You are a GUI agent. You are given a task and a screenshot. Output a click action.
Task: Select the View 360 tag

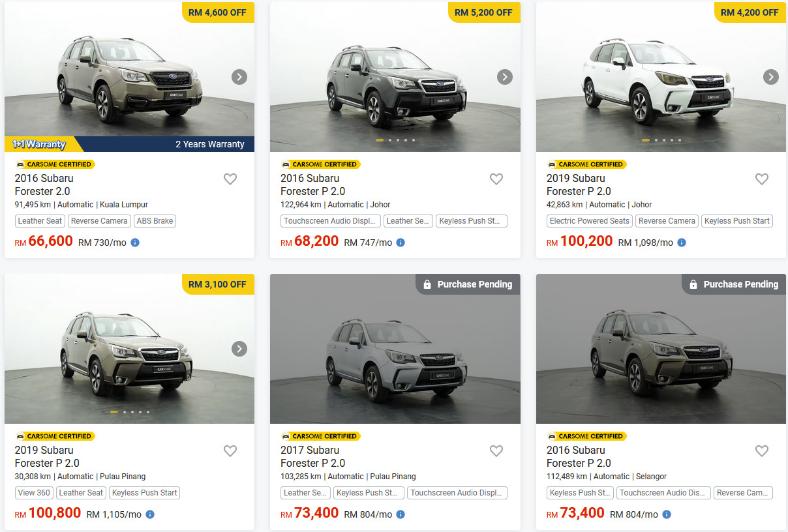point(34,493)
